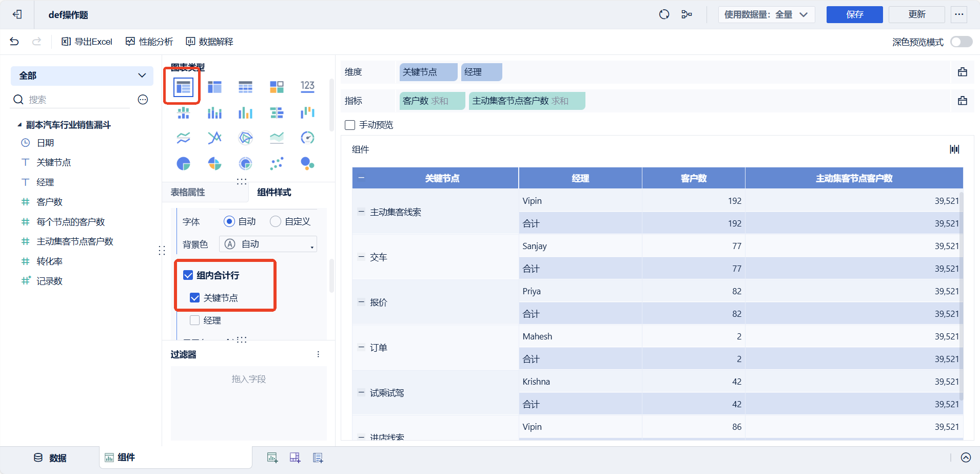This screenshot has width=980, height=474.
Task: Select the rose pie chart type
Action: pos(214,163)
